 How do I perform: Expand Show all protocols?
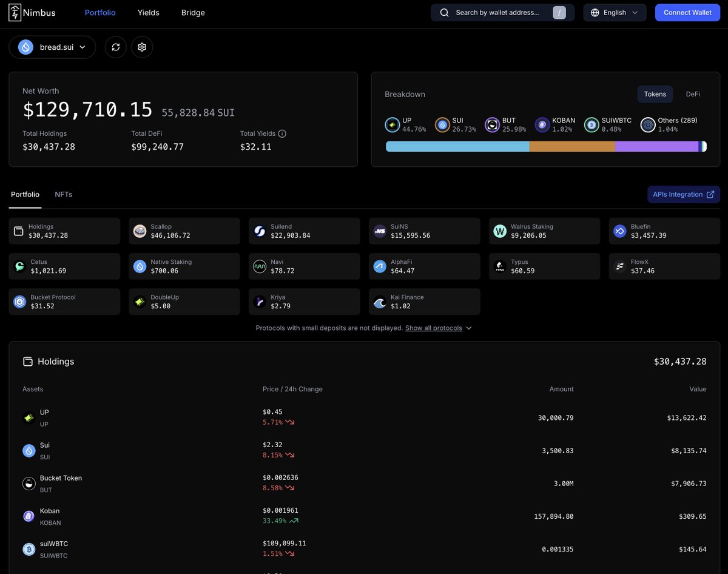coord(434,328)
